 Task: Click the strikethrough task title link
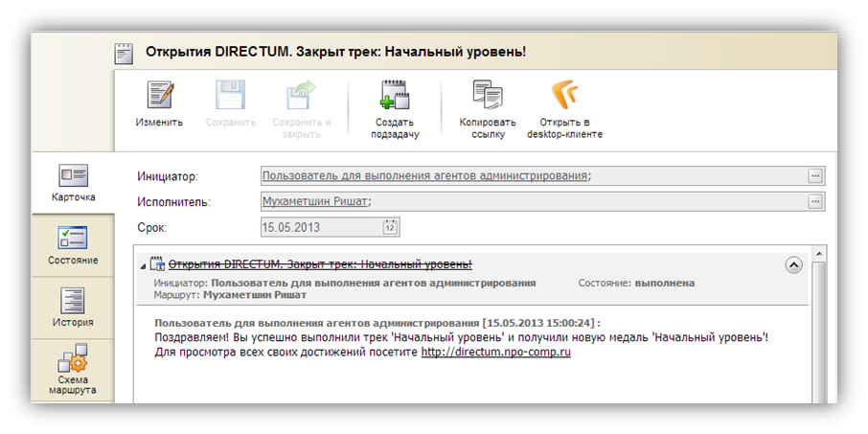(x=320, y=264)
